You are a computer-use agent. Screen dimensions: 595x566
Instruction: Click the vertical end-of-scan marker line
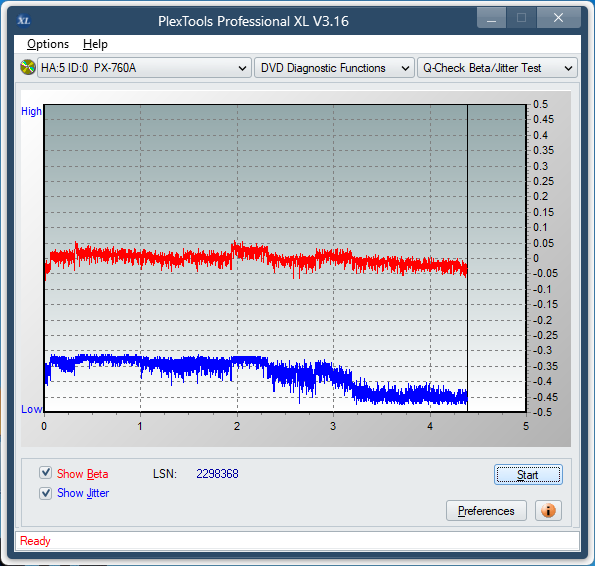(x=468, y=258)
